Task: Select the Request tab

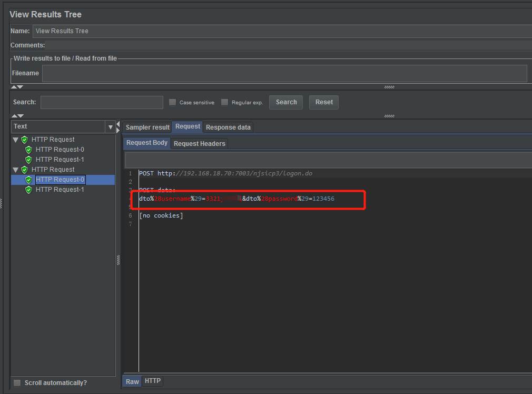Action: tap(188, 126)
